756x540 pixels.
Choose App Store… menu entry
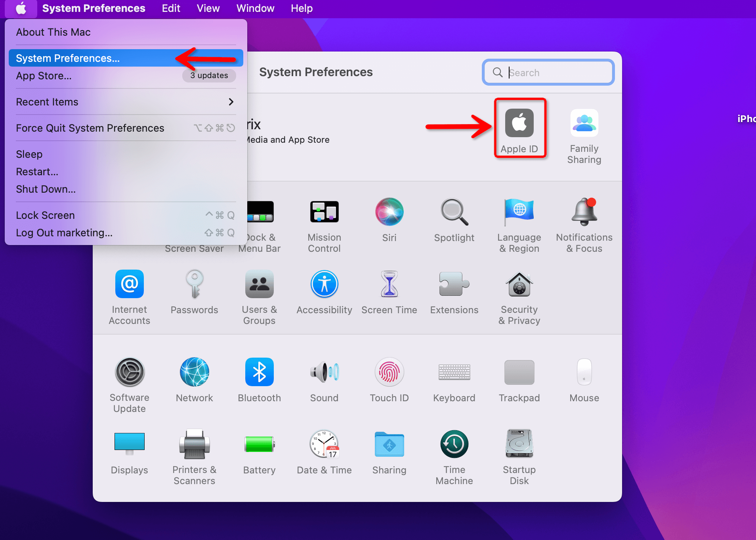(x=126, y=75)
